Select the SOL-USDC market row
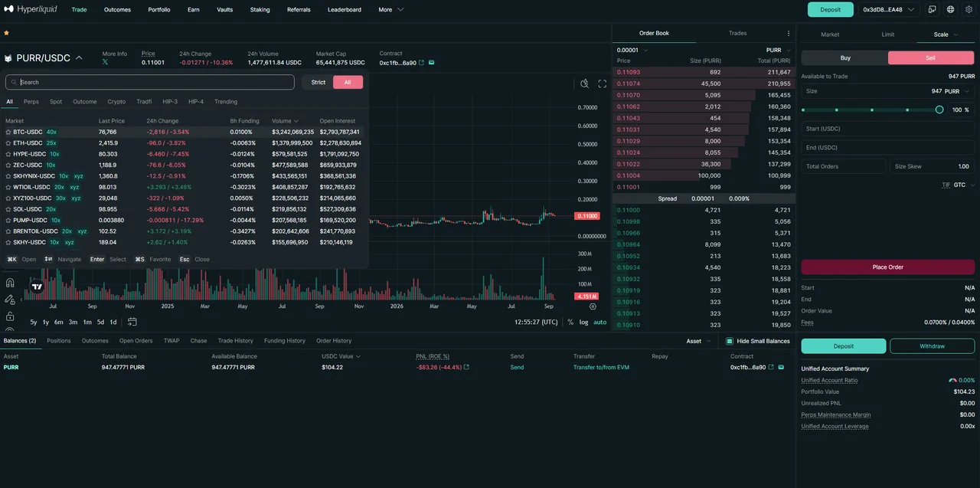980x488 pixels. (184, 209)
